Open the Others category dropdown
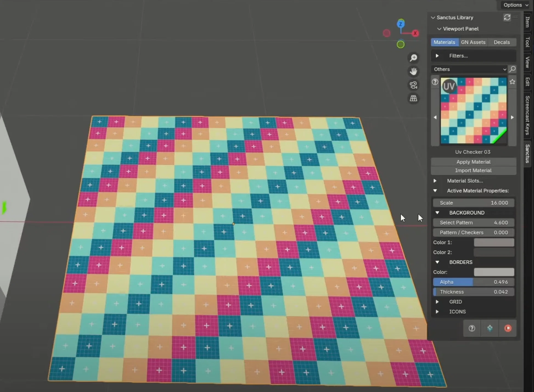Screen dimensions: 534x392 coord(470,69)
